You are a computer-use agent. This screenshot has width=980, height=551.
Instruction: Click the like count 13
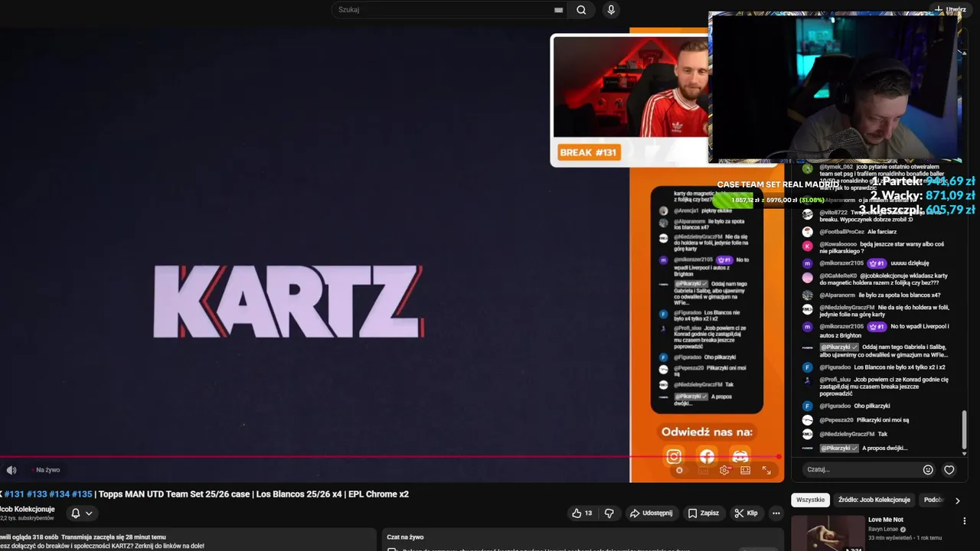[588, 513]
